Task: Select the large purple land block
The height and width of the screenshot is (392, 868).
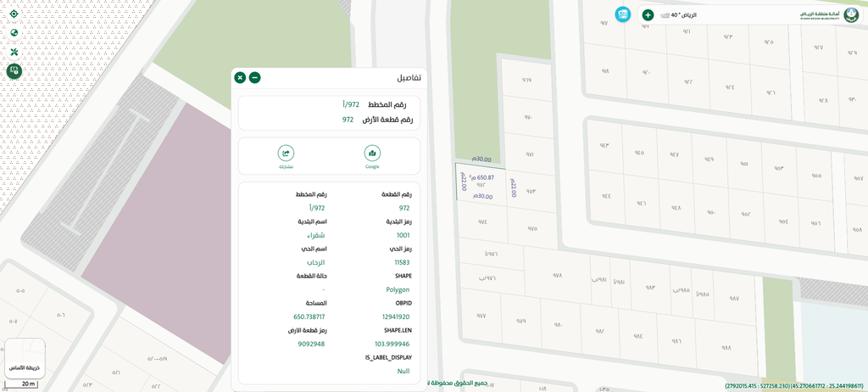Action: click(x=161, y=212)
